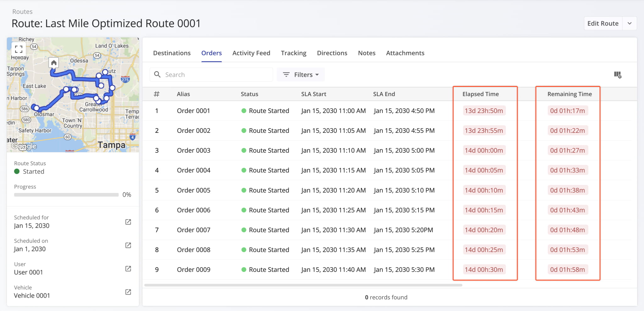Click the Edit Route button

tap(602, 23)
